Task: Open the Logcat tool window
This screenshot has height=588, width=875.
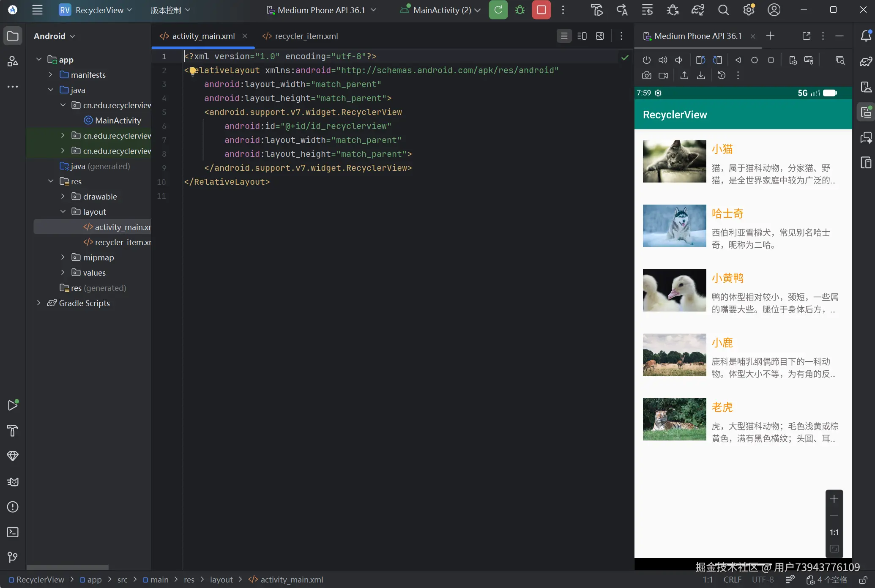Action: coord(13,481)
